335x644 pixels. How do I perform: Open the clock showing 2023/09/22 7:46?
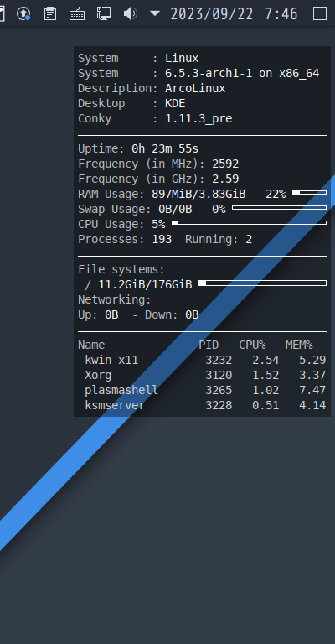point(234,14)
